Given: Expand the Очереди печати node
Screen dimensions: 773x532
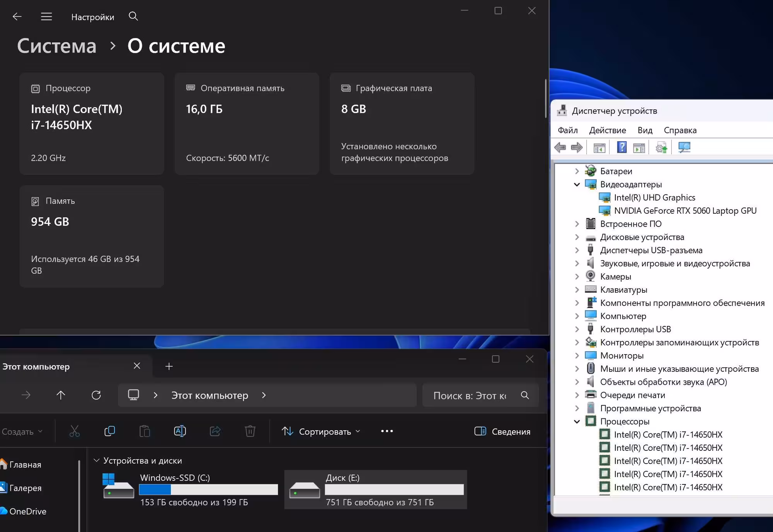Looking at the screenshot, I should 577,395.
